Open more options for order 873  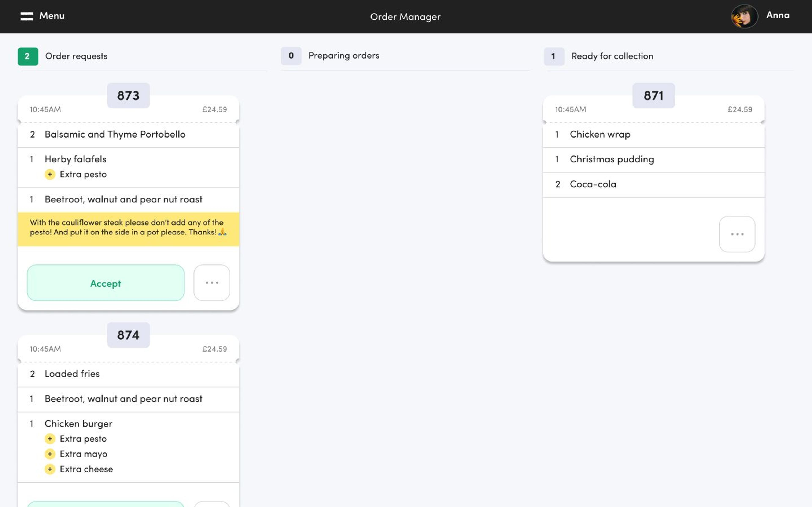[212, 283]
